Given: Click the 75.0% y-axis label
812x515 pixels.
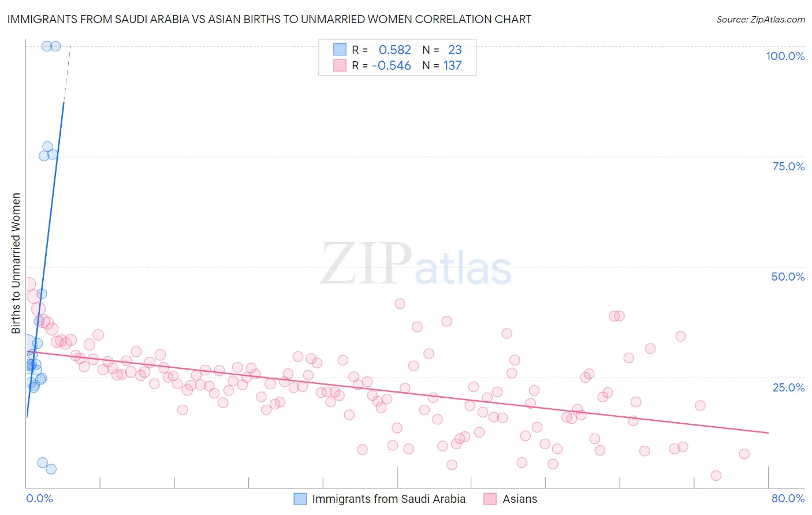Looking at the screenshot, I should [789, 166].
